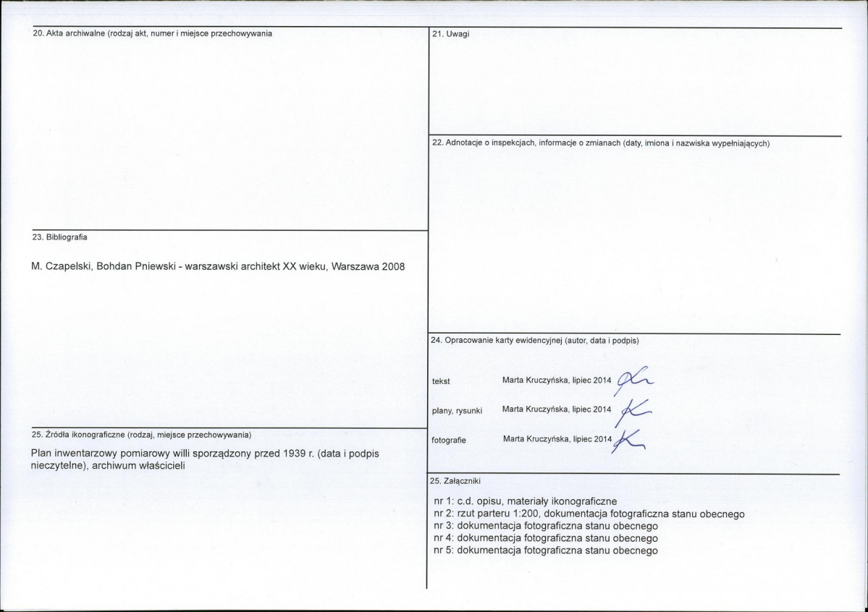Viewport: 868px width, 612px height.
Task: Click the signature beside plany, rysunki row
Action: (x=630, y=410)
